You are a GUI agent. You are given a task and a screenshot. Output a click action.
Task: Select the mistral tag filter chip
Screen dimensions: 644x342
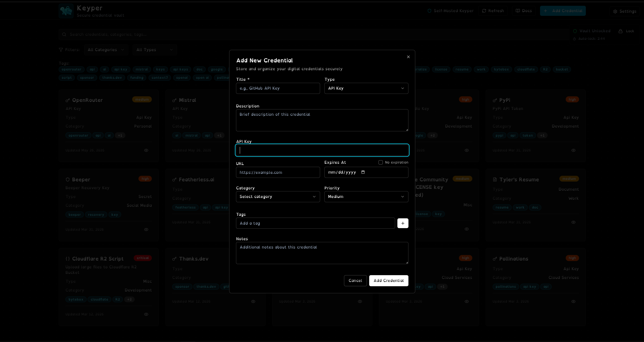[142, 69]
